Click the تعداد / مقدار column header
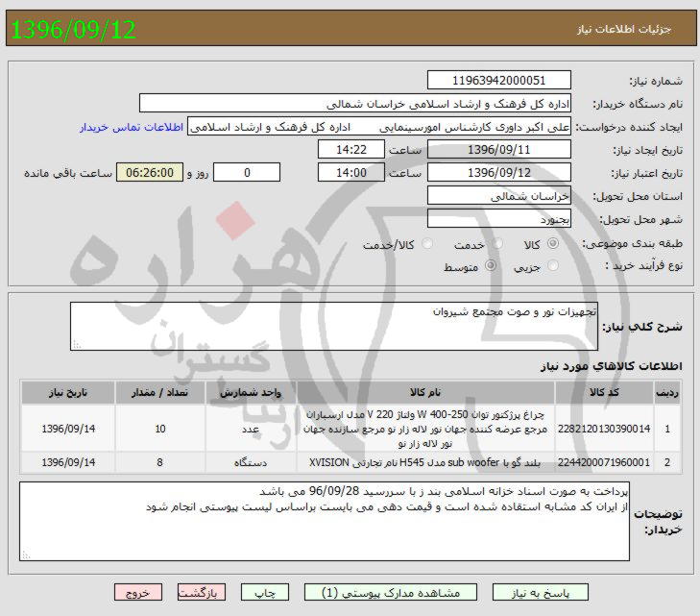The height and width of the screenshot is (616, 700). point(159,393)
